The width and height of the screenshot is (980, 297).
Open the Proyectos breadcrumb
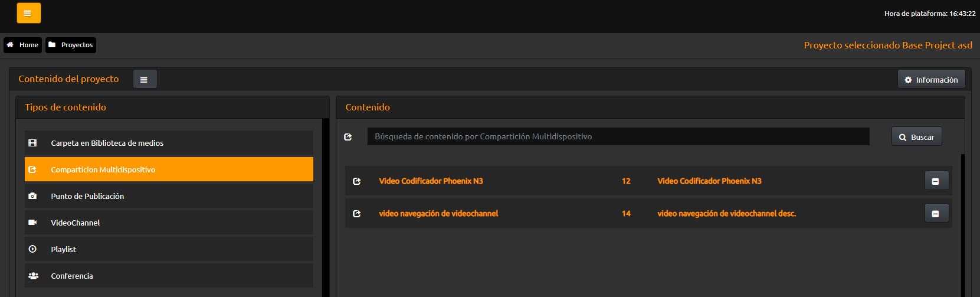(71, 45)
